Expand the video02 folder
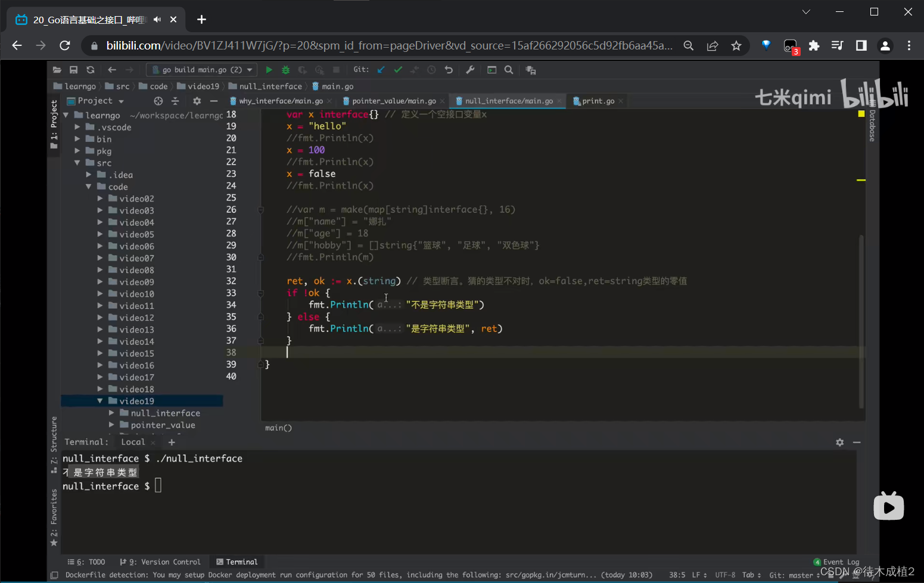Viewport: 924px width, 583px height. tap(100, 199)
